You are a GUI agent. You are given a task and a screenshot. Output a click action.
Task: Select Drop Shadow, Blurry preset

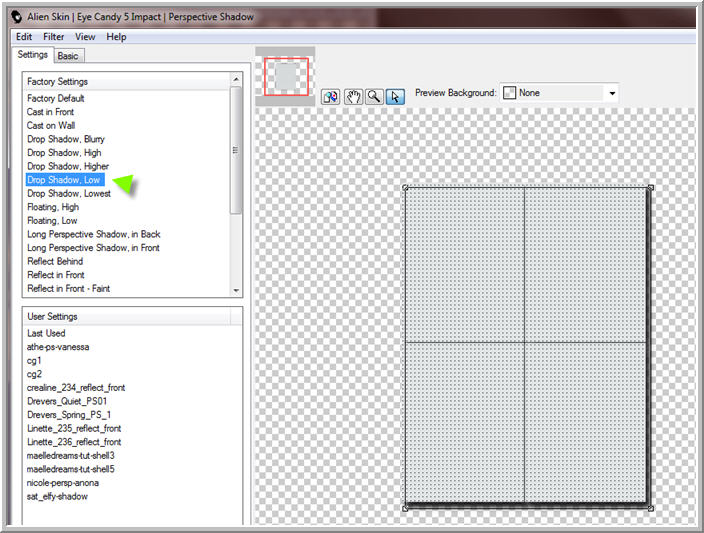pos(66,139)
